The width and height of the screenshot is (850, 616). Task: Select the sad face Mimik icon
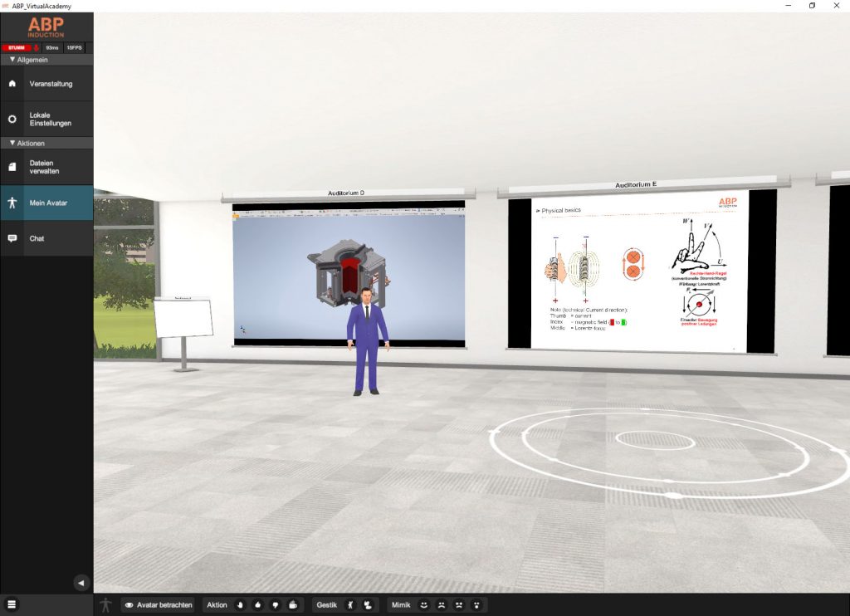coord(442,605)
